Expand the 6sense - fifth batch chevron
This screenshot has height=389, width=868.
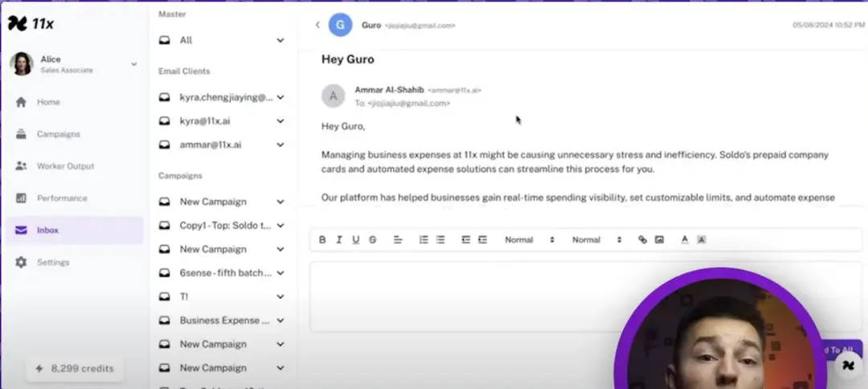point(280,273)
